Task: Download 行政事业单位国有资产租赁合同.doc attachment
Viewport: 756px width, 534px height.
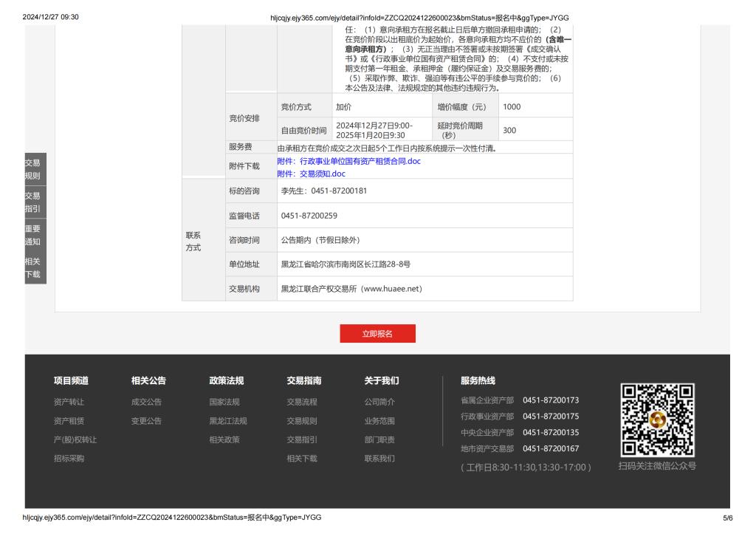Action: [x=348, y=161]
